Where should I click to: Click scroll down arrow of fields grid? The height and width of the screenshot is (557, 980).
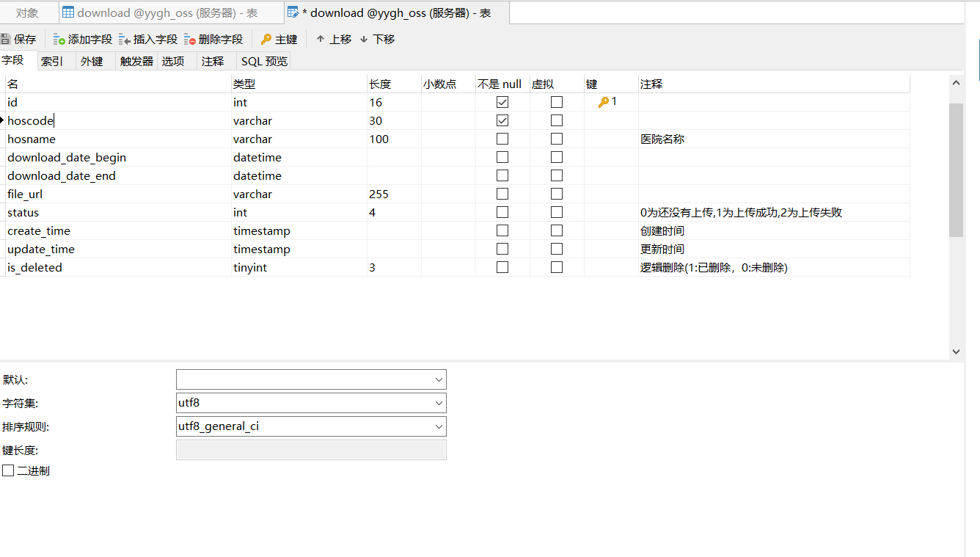pos(956,352)
